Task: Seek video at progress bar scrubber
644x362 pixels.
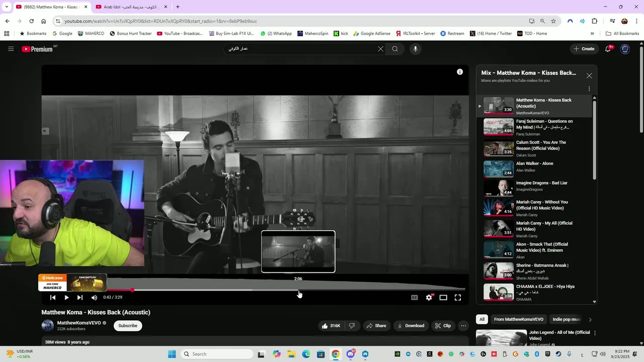Action: (x=132, y=290)
